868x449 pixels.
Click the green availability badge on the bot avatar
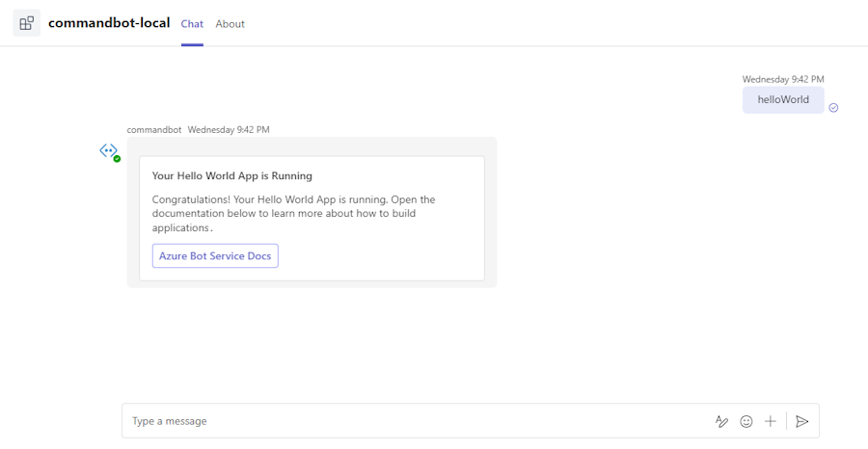coord(117,159)
